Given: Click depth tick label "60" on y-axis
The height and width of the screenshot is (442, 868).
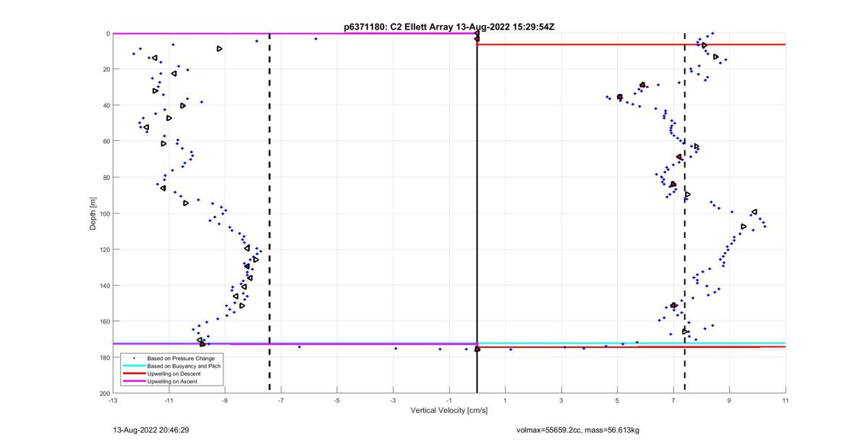Looking at the screenshot, I should (106, 141).
